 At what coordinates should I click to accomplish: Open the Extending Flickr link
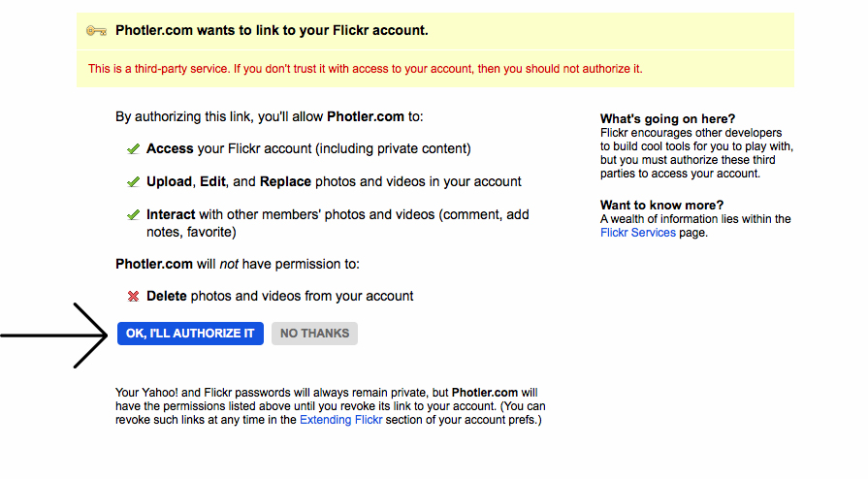click(x=341, y=420)
